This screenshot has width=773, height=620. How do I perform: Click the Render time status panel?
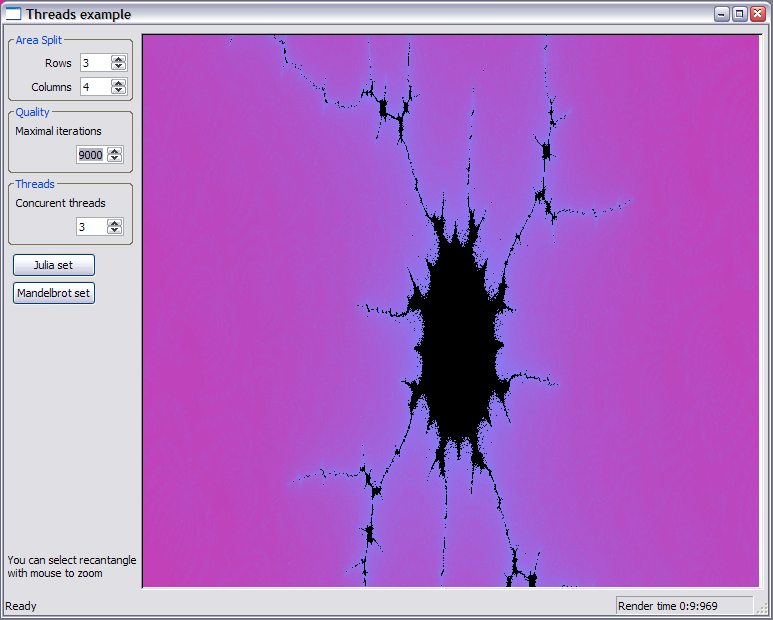point(684,606)
